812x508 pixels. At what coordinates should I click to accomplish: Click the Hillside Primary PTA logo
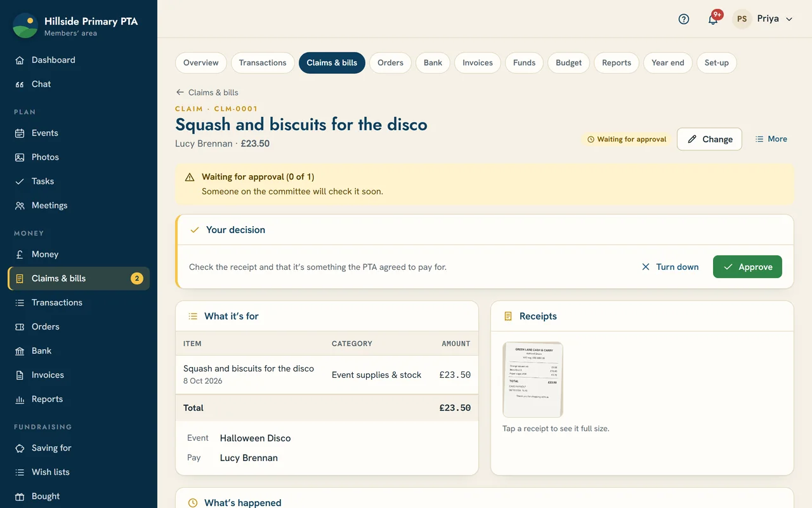(25, 25)
